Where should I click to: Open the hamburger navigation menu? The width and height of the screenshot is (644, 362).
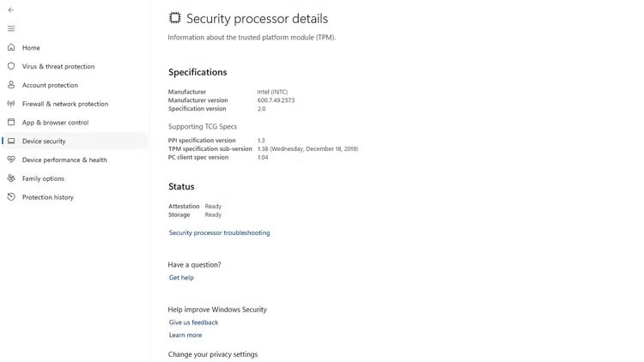click(x=11, y=28)
